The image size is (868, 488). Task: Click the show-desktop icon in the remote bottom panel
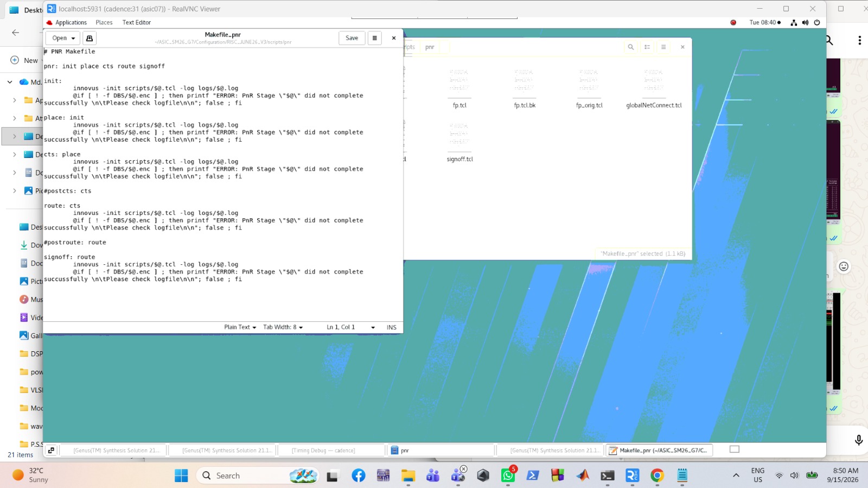(x=51, y=450)
